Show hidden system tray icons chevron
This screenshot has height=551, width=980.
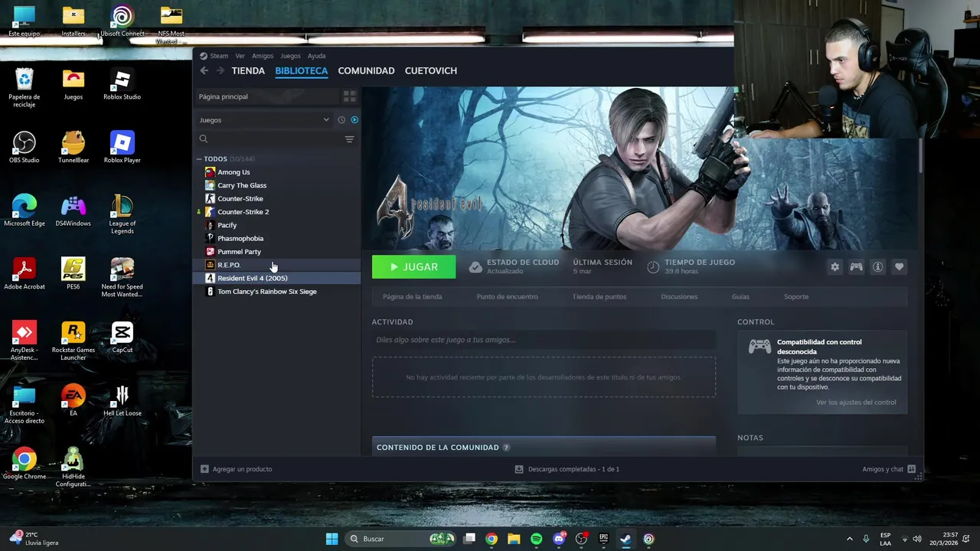pos(849,539)
